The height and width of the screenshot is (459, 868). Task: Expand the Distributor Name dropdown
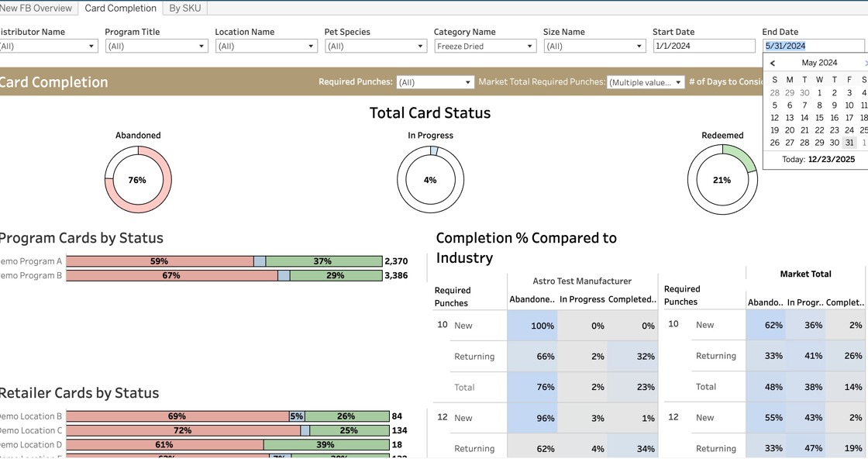point(46,47)
